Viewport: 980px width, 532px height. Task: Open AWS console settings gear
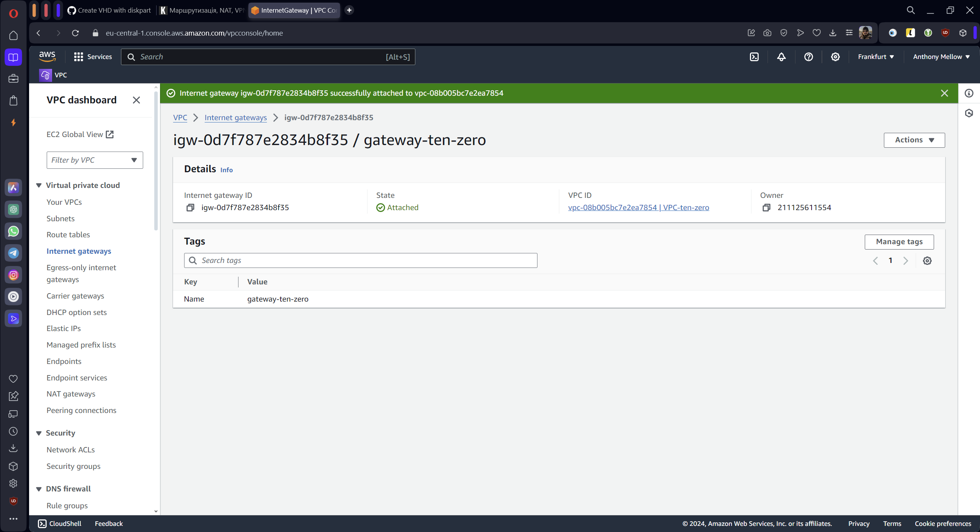pyautogui.click(x=835, y=57)
